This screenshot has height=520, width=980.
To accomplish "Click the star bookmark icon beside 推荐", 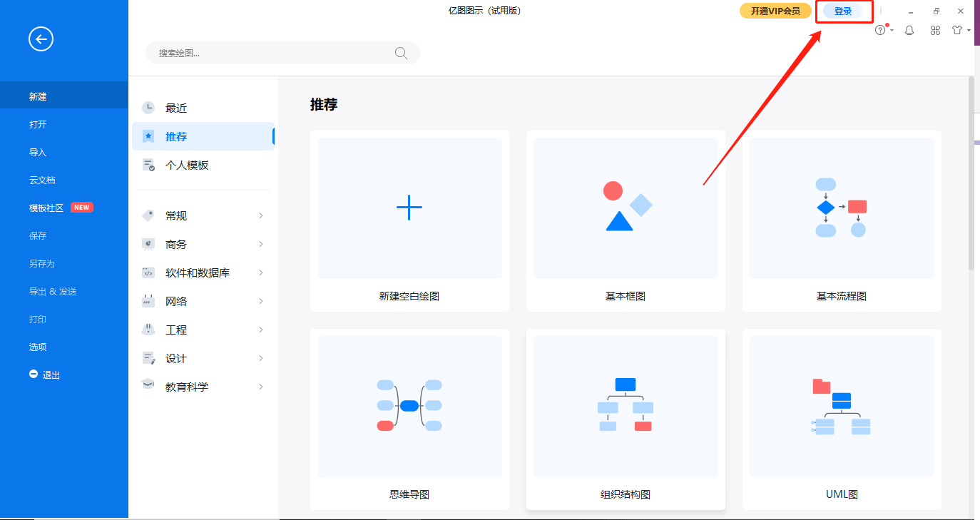I will tap(148, 136).
